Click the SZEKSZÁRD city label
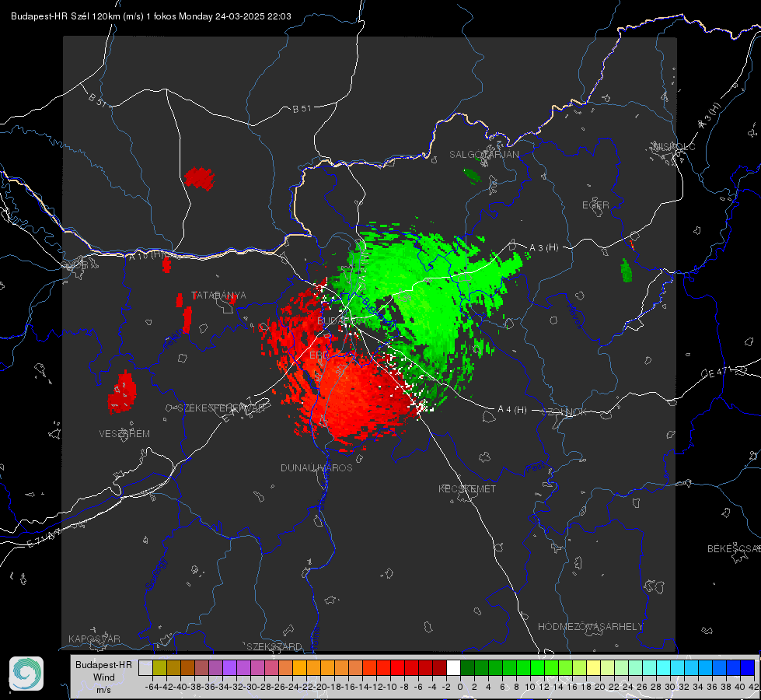Image resolution: width=761 pixels, height=700 pixels. coord(274,646)
